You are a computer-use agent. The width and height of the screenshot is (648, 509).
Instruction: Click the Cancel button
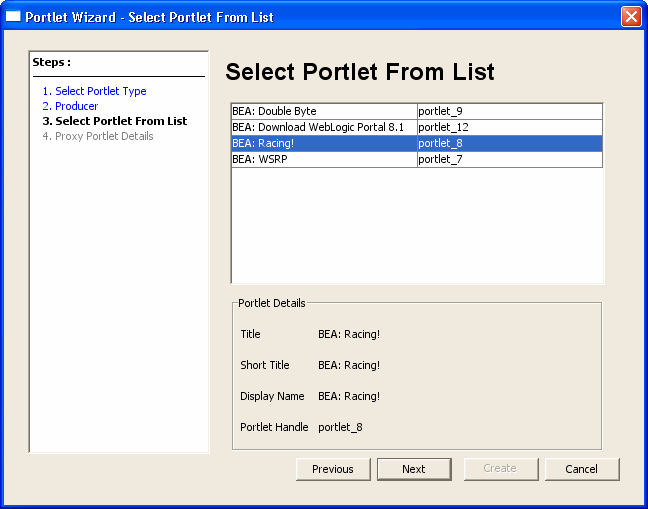tap(581, 469)
